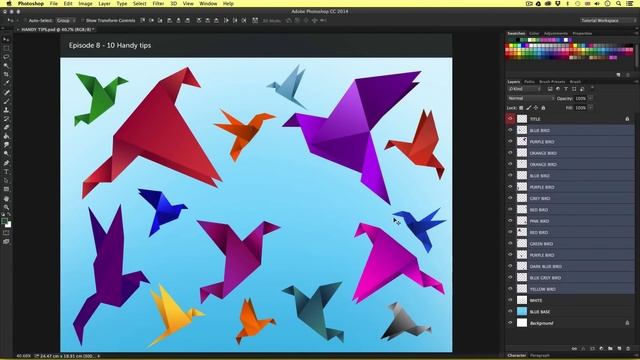Click the Link Layers icon
The image size is (640, 360).
[x=574, y=349]
